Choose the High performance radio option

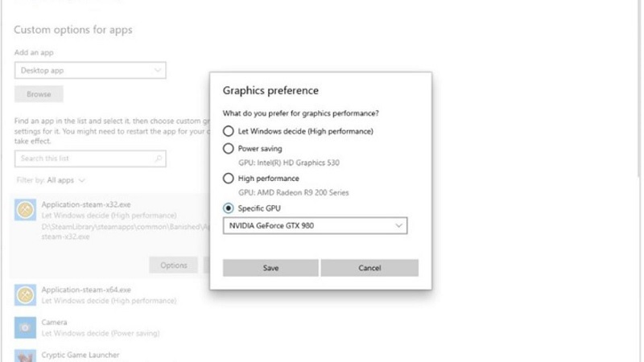coord(229,179)
